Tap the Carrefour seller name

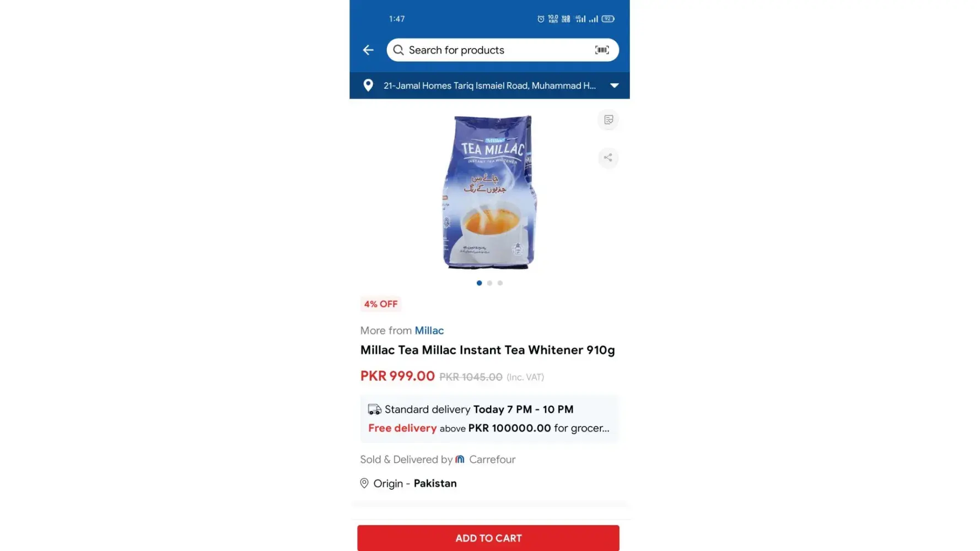[x=492, y=460]
